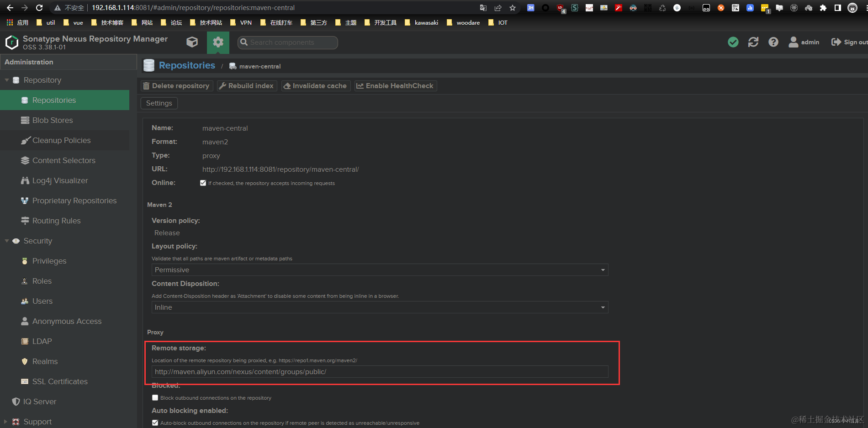The image size is (868, 428).
Task: Collapse the Repository tree node
Action: click(7, 80)
